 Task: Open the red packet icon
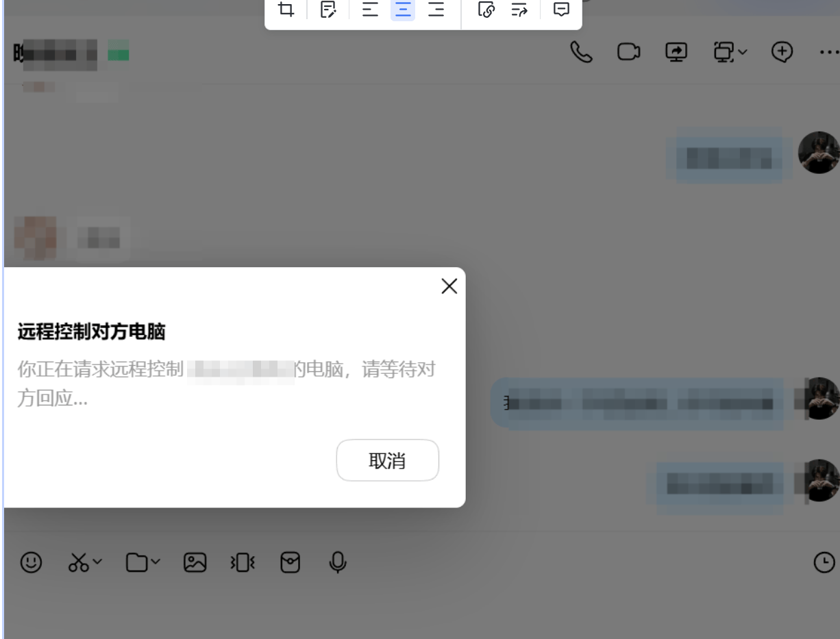[x=291, y=562]
